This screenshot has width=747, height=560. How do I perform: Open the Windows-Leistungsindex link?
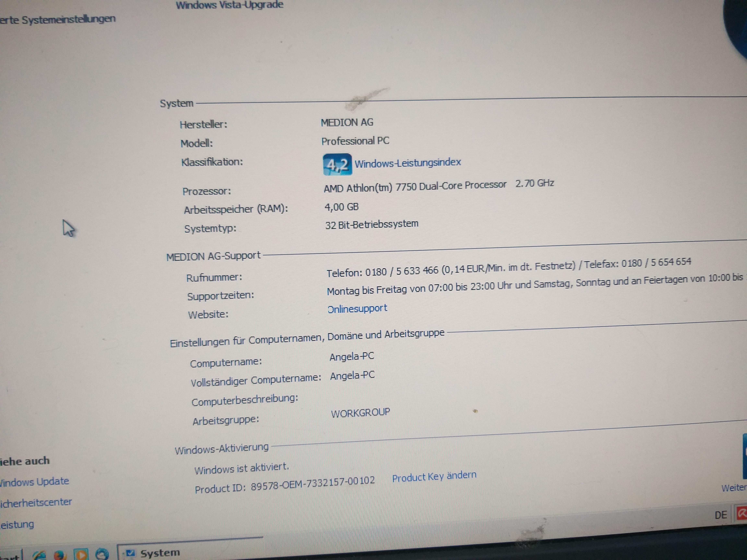click(x=408, y=163)
